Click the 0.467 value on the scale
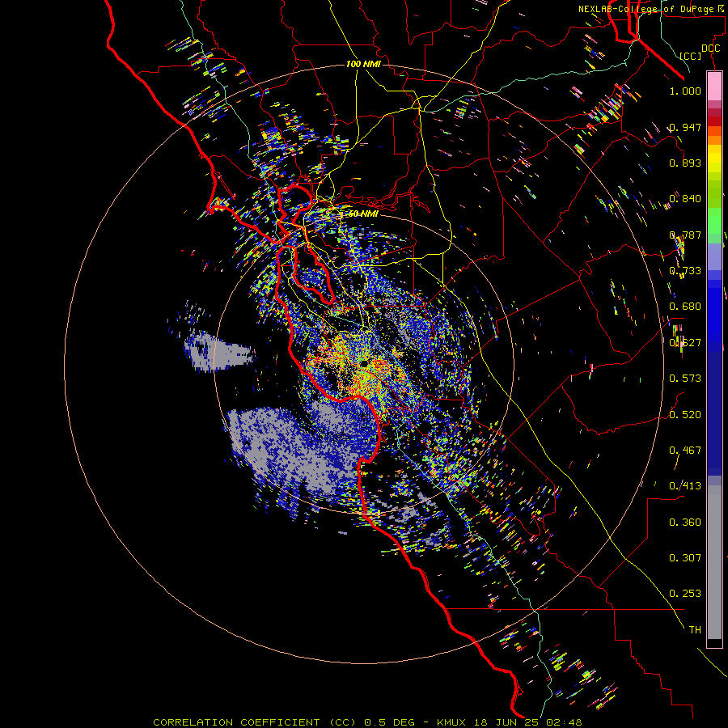 click(x=685, y=451)
